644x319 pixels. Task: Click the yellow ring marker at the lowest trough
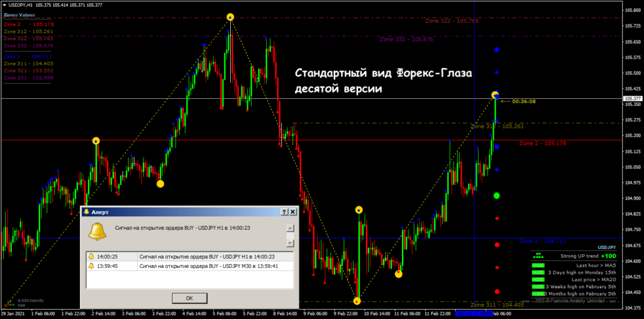point(357,301)
